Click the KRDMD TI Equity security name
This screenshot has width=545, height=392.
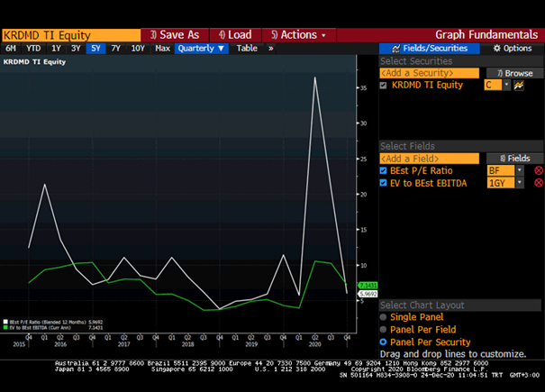tap(427, 86)
